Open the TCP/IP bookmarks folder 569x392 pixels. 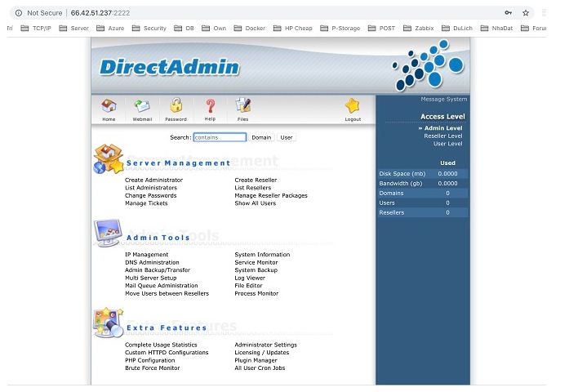[x=36, y=29]
